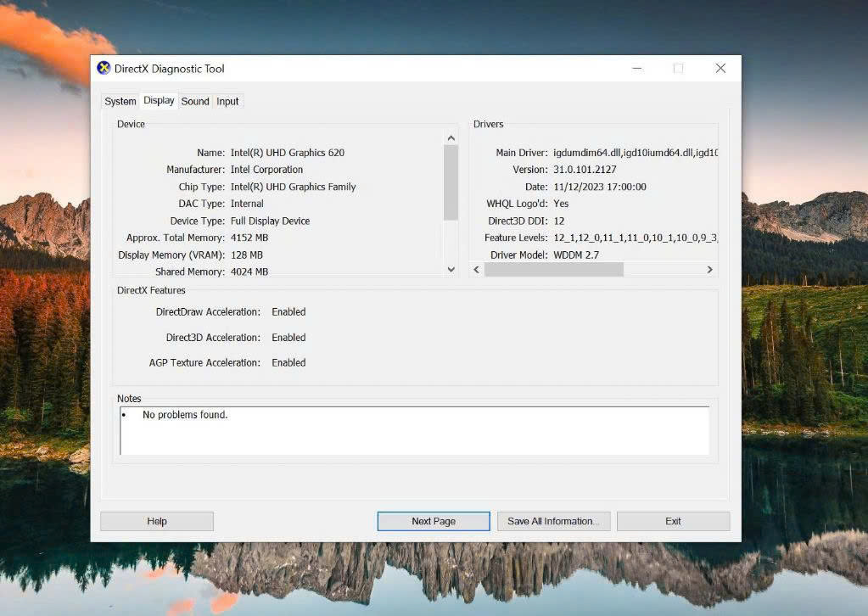The height and width of the screenshot is (616, 868).
Task: Click the Chip Type label
Action: click(201, 187)
